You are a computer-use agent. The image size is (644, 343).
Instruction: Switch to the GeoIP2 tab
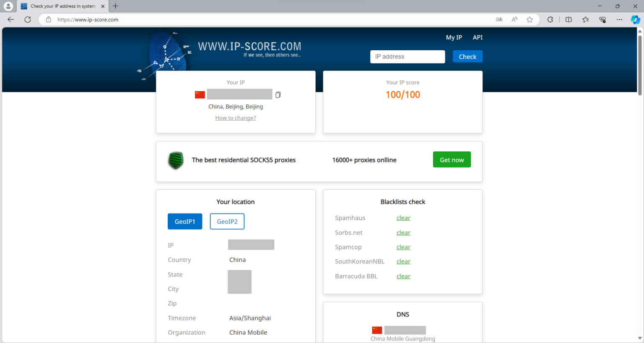(227, 222)
